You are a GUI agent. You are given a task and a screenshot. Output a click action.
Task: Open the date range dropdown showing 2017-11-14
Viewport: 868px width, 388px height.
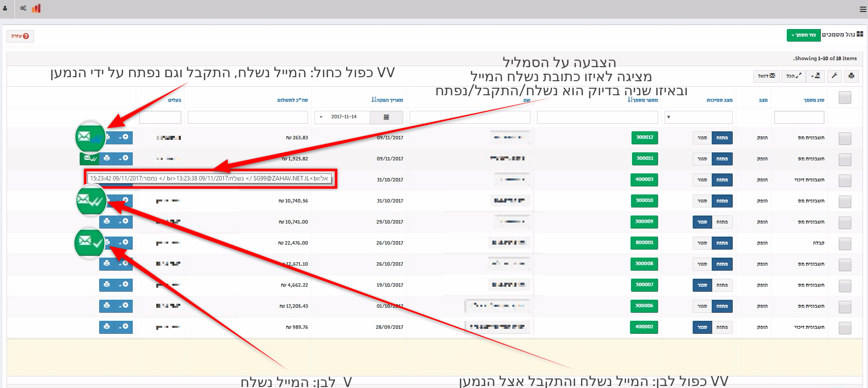342,117
